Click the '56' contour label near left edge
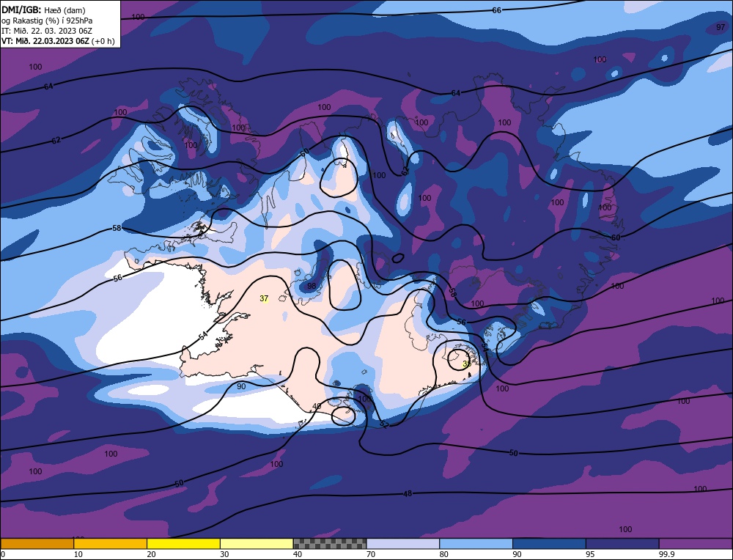 [x=118, y=278]
